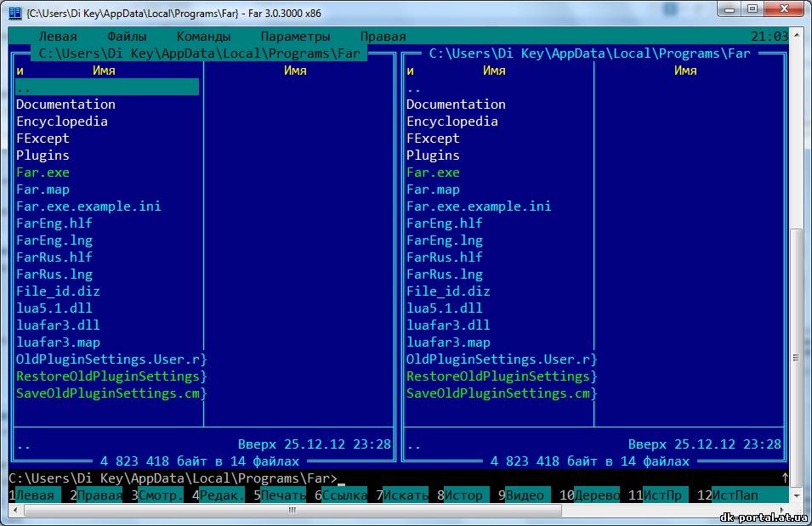Open the Правая menu in the top menu bar
Viewport: 812px width, 526px height.
point(383,37)
